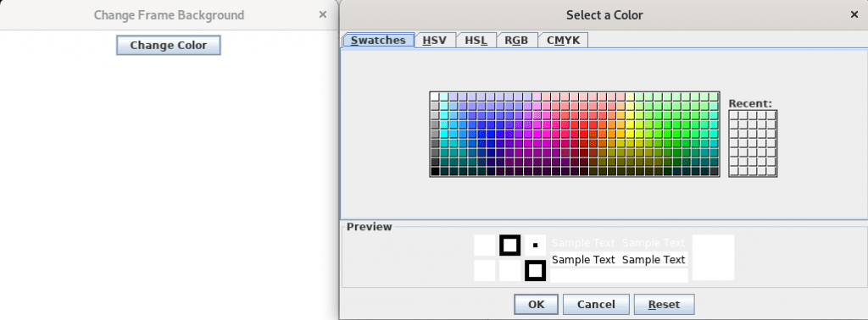Click the Cancel button
This screenshot has height=320, width=868.
pyautogui.click(x=596, y=305)
